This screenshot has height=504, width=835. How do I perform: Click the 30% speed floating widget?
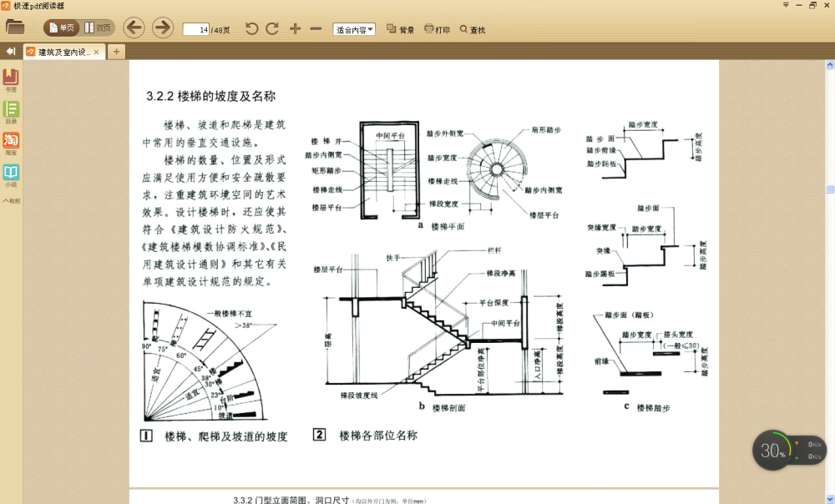789,451
